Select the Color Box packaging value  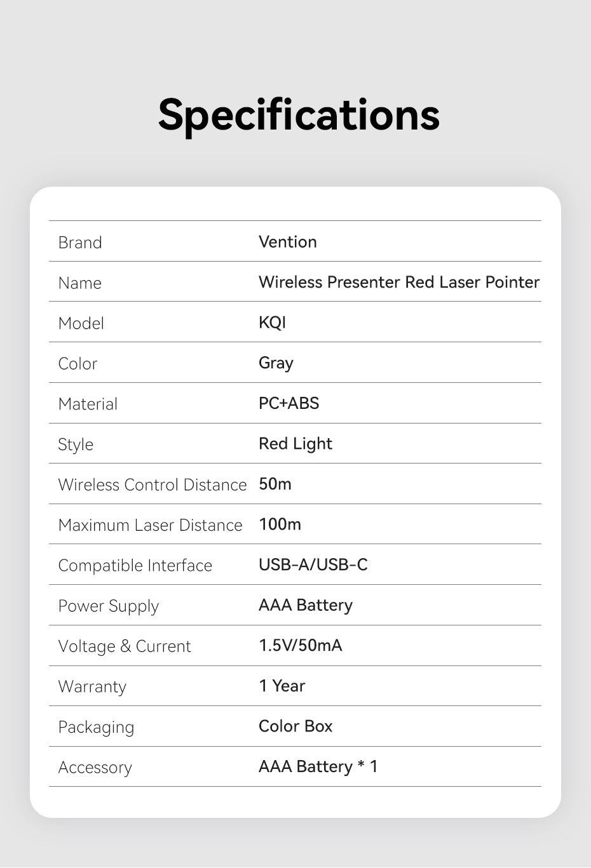click(295, 726)
